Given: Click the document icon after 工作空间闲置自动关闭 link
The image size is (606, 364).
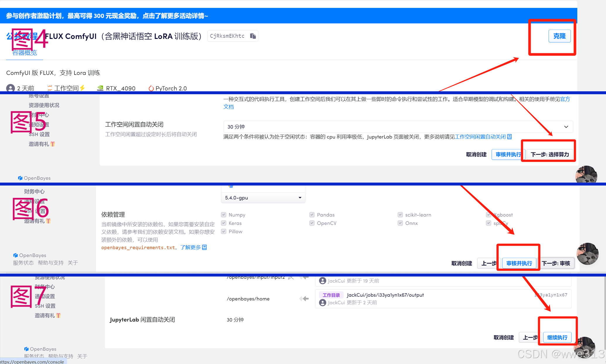Looking at the screenshot, I should [510, 137].
